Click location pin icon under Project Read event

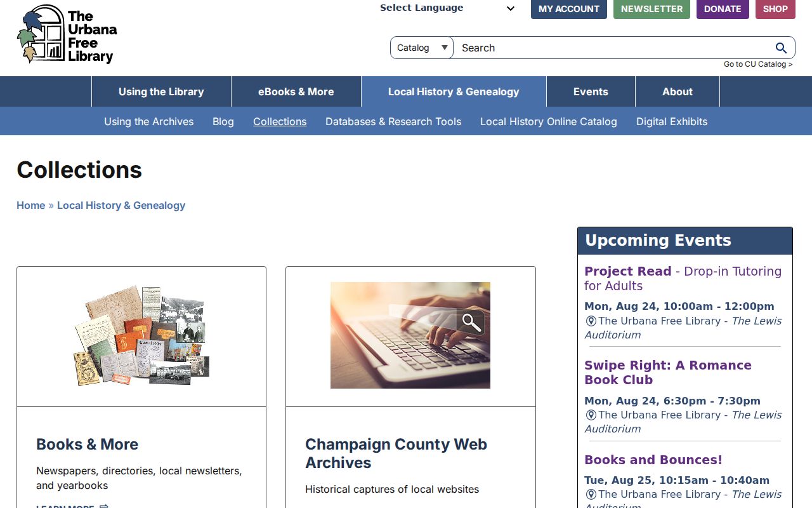click(x=591, y=321)
